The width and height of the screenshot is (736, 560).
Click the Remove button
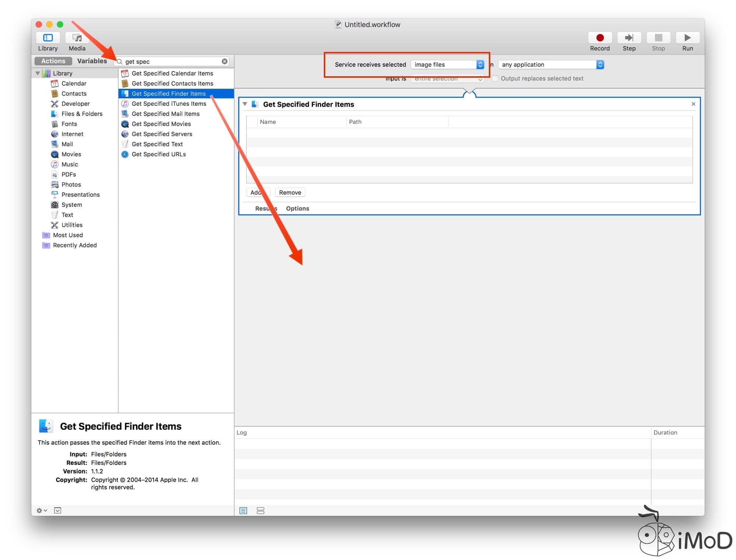point(290,192)
